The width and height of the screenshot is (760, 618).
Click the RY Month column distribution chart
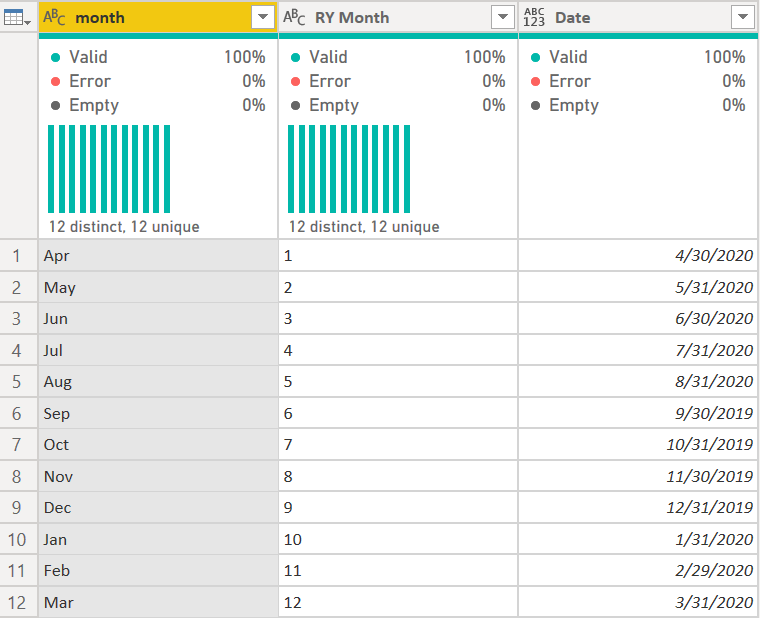(349, 169)
